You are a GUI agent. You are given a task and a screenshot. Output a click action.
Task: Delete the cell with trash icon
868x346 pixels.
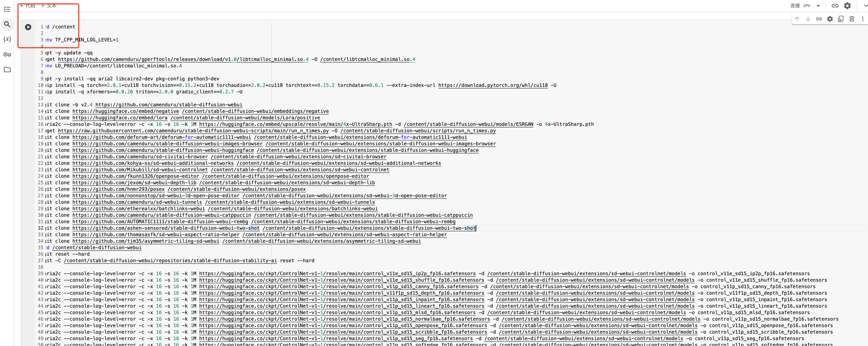852,19
